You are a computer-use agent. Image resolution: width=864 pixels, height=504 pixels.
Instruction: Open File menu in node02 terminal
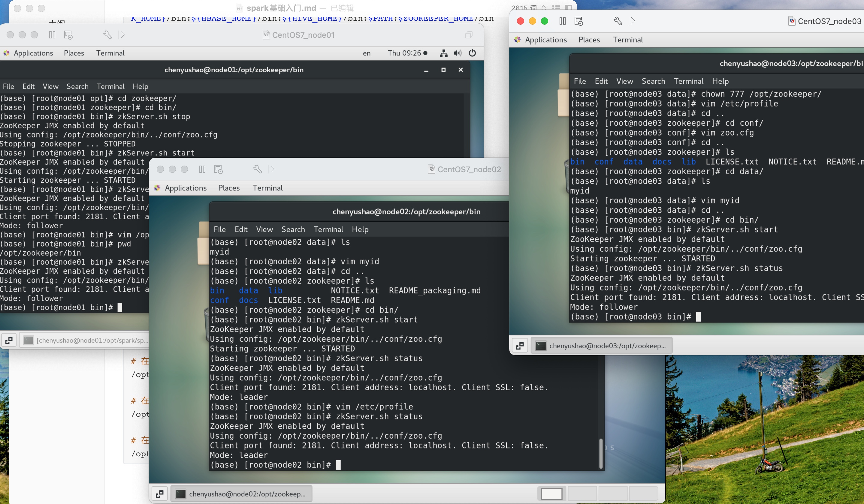point(220,229)
